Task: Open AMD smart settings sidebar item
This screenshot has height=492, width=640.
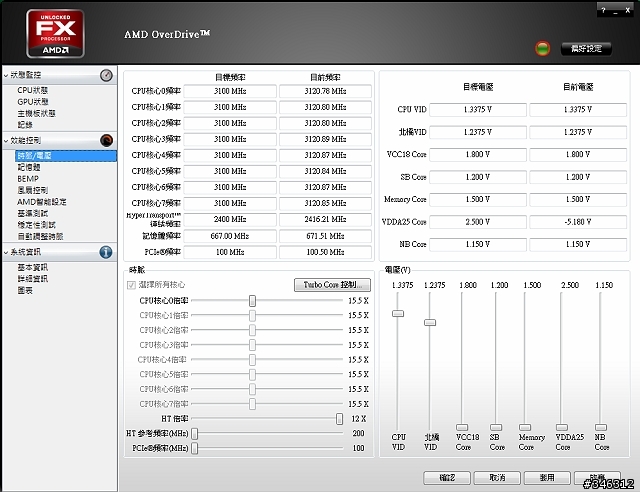Action: (x=42, y=202)
